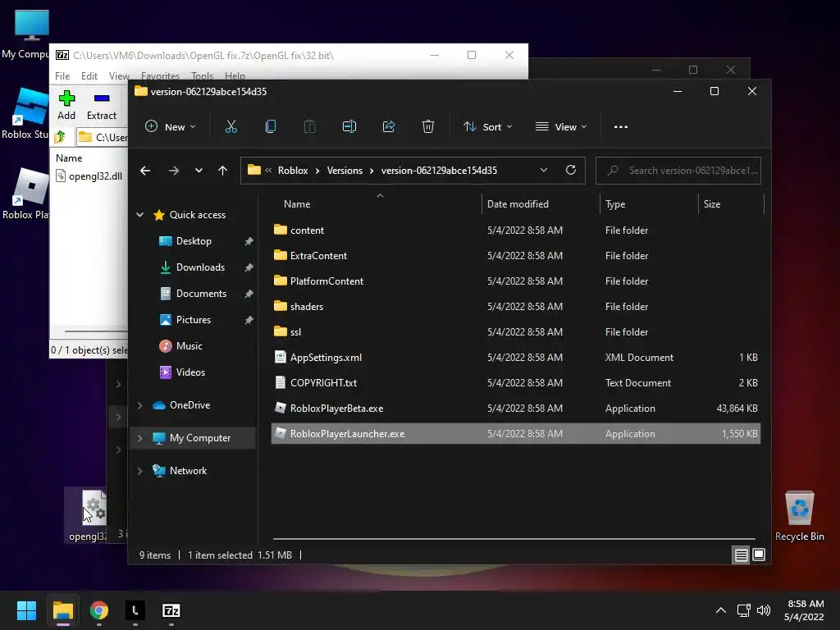Image resolution: width=840 pixels, height=630 pixels.
Task: Open the Sort dropdown menu
Action: coord(487,127)
